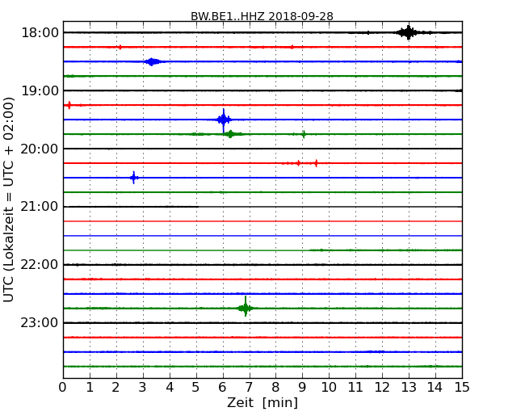Screen dimensions: 525x420
Task: Select the 21:00 time label
Action: point(40,207)
